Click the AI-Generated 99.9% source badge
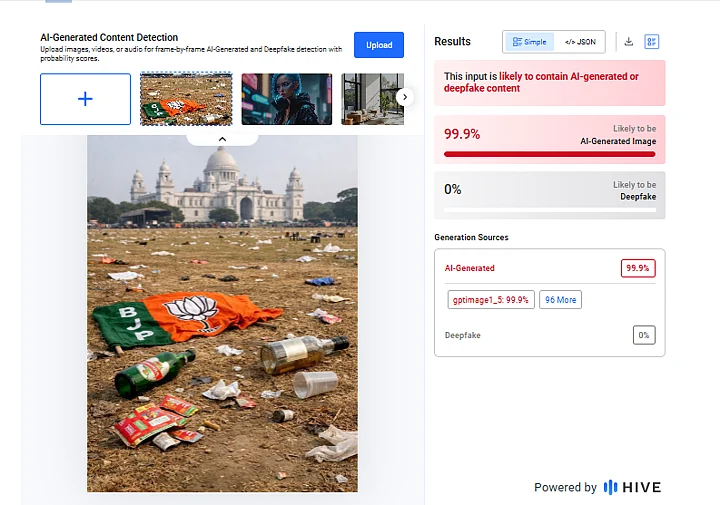Image resolution: width=720 pixels, height=505 pixels. click(x=637, y=268)
